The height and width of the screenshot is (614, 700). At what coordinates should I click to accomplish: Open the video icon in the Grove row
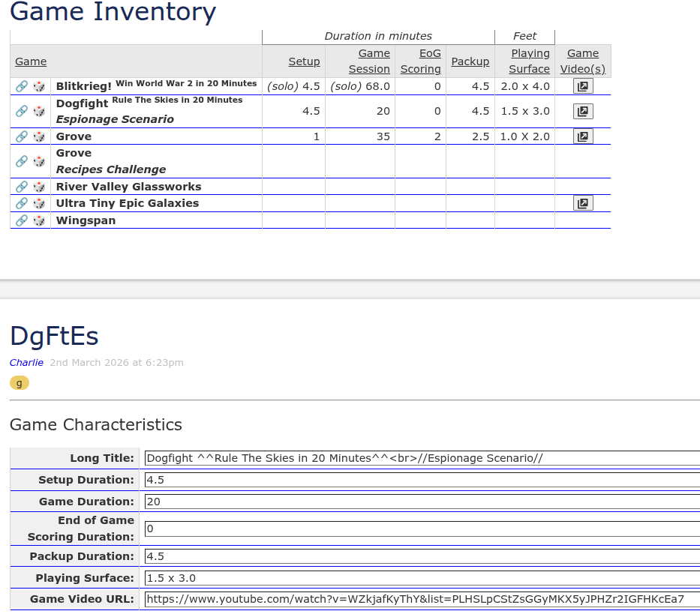pyautogui.click(x=583, y=136)
